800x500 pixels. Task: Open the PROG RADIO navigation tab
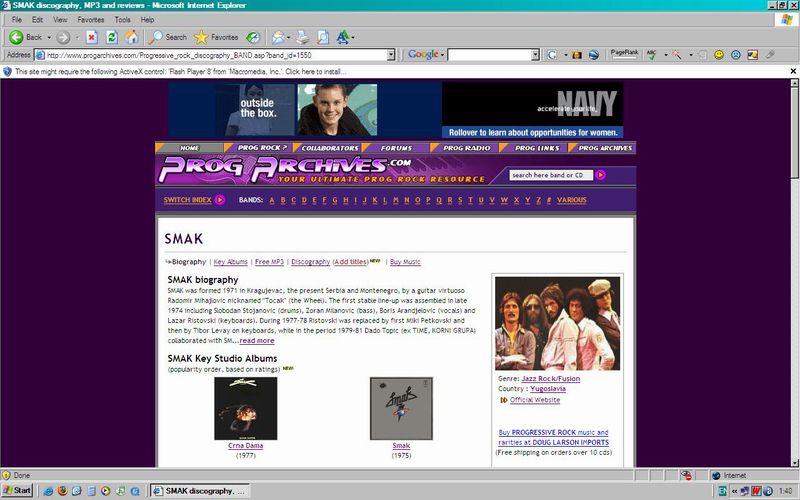(x=466, y=148)
